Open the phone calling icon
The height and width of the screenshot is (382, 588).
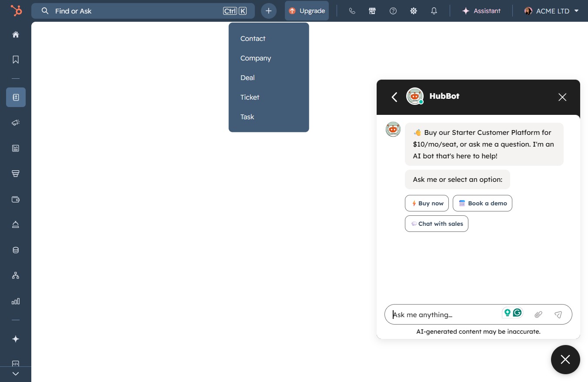[352, 11]
